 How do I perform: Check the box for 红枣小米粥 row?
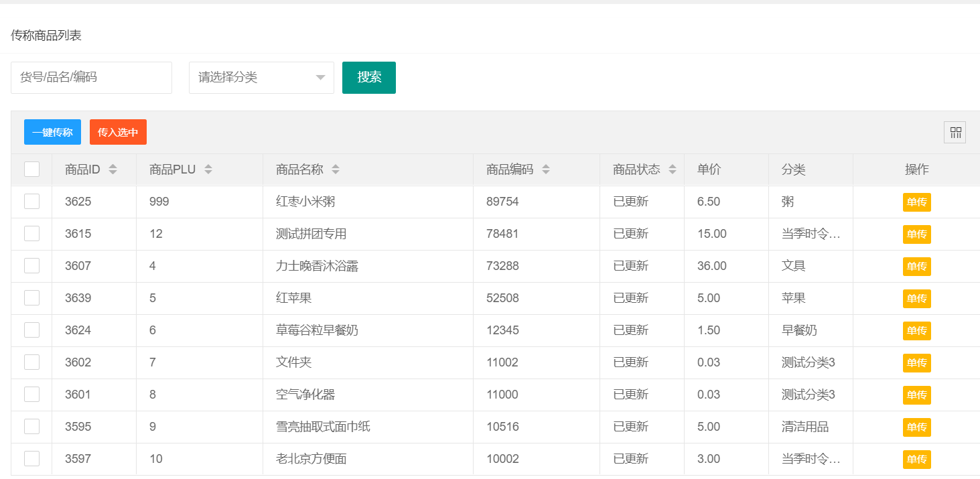click(x=31, y=202)
